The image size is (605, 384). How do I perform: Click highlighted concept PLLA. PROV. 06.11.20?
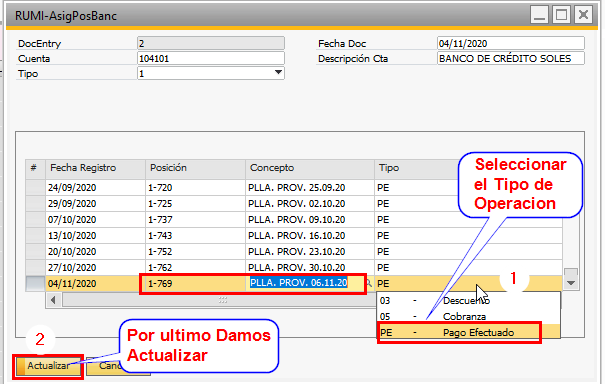pos(299,283)
